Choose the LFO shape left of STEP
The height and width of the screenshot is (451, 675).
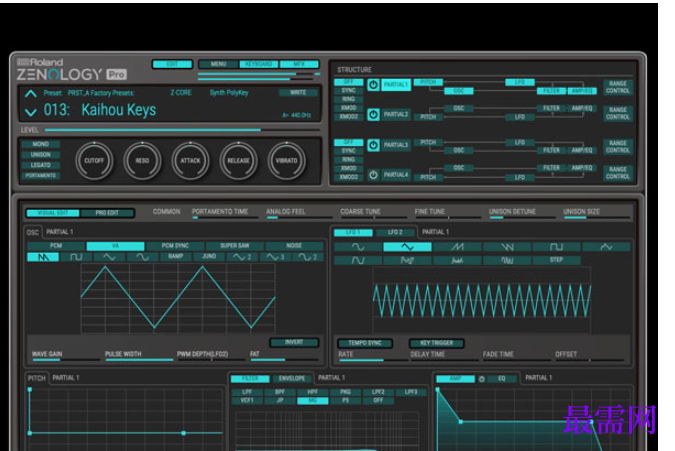pyautogui.click(x=507, y=260)
